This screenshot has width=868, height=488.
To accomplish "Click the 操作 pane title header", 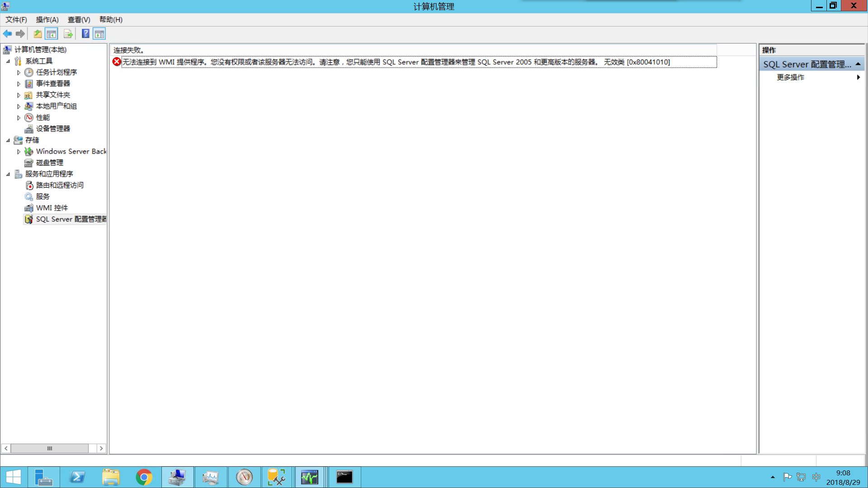I will 812,50.
